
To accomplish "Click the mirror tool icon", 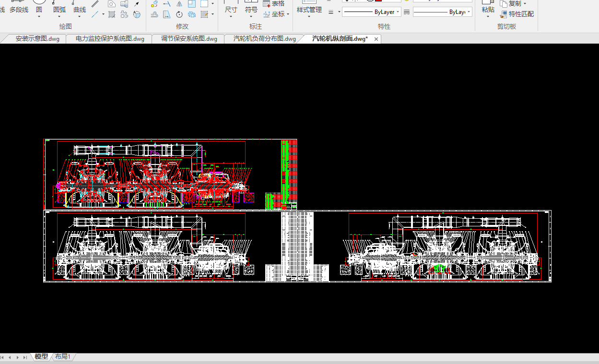I will click(x=179, y=4).
